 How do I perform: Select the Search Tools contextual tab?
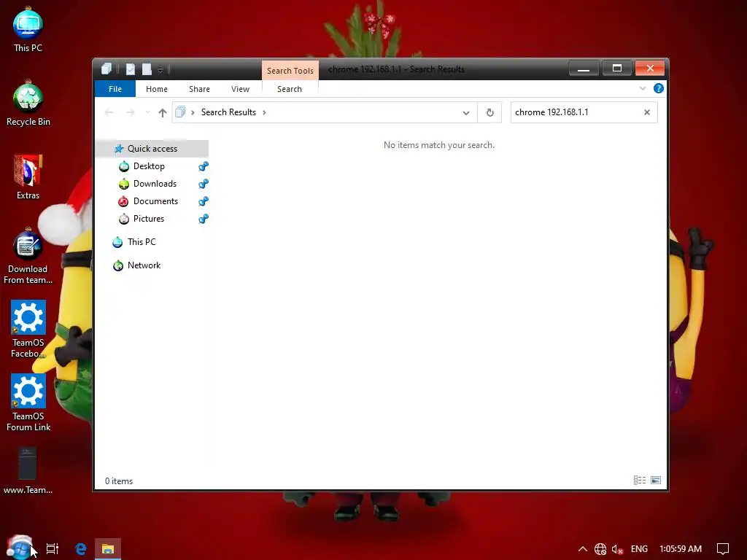[290, 71]
